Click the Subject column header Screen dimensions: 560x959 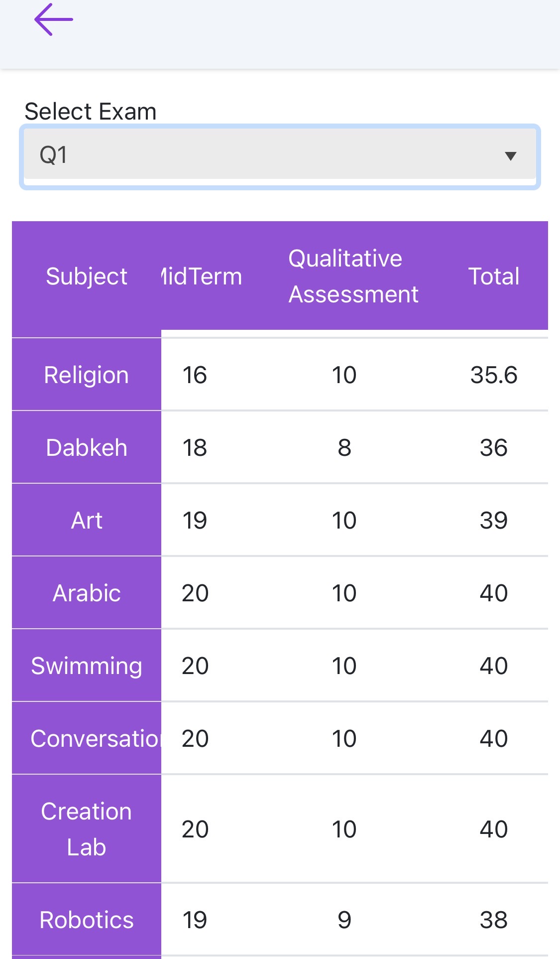[x=87, y=276]
